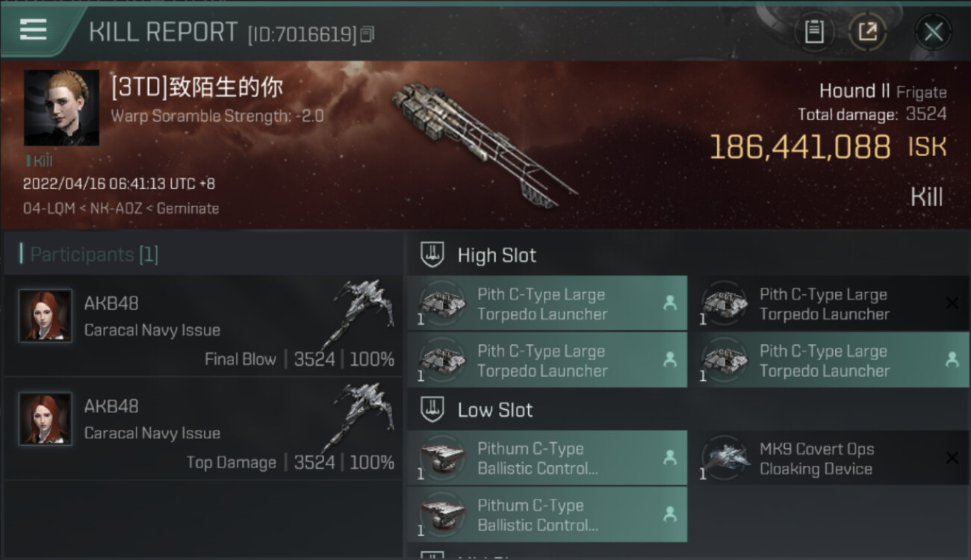
Task: Open the Participants [1] tab
Action: click(x=89, y=255)
